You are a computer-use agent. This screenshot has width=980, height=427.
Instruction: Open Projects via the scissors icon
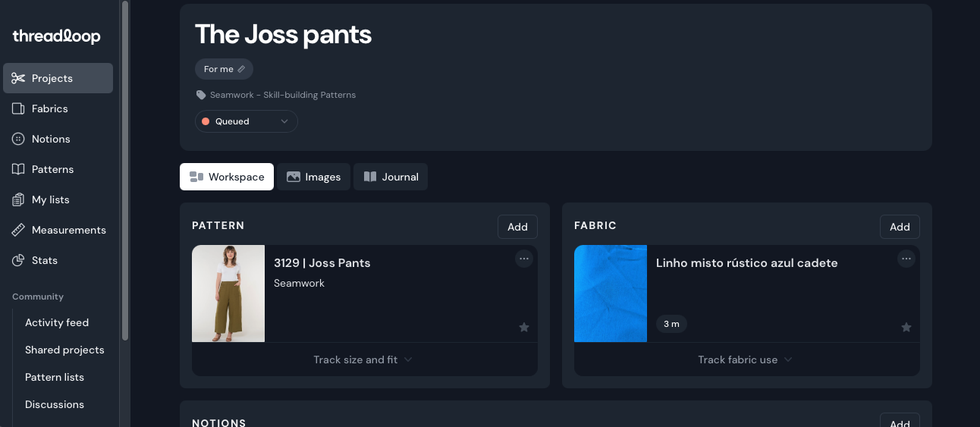tap(19, 78)
